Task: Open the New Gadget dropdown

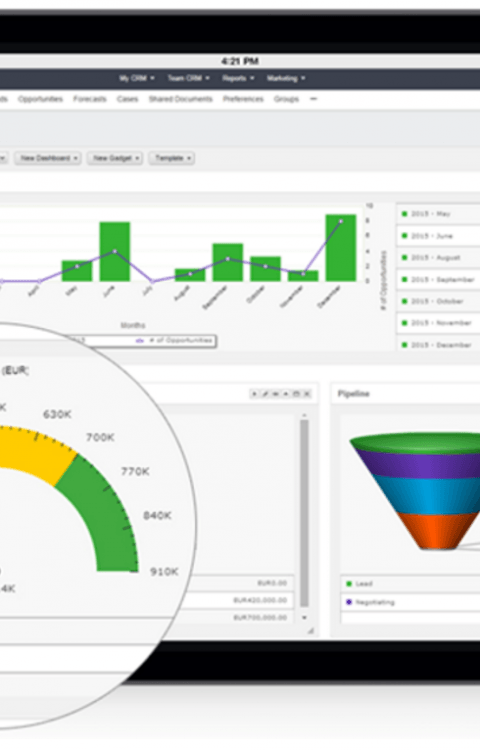Action: (x=115, y=158)
